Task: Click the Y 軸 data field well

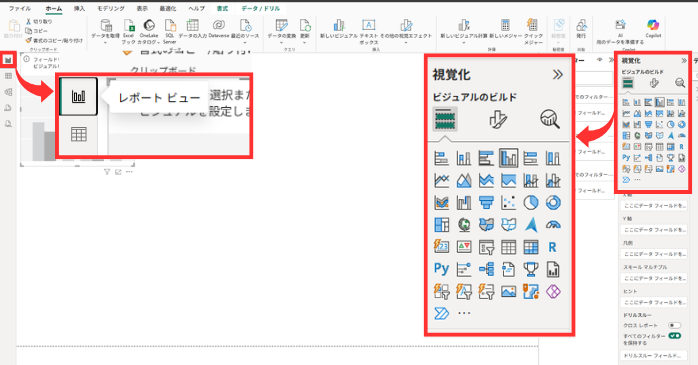Action: click(x=653, y=230)
